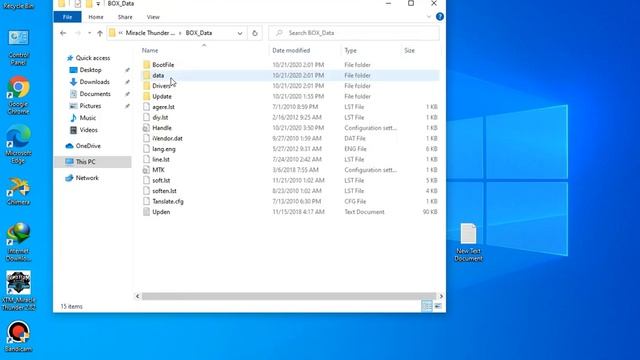This screenshot has width=640, height=360.
Task: Click Miracle Thunder breadcrumb segment
Action: point(150,33)
